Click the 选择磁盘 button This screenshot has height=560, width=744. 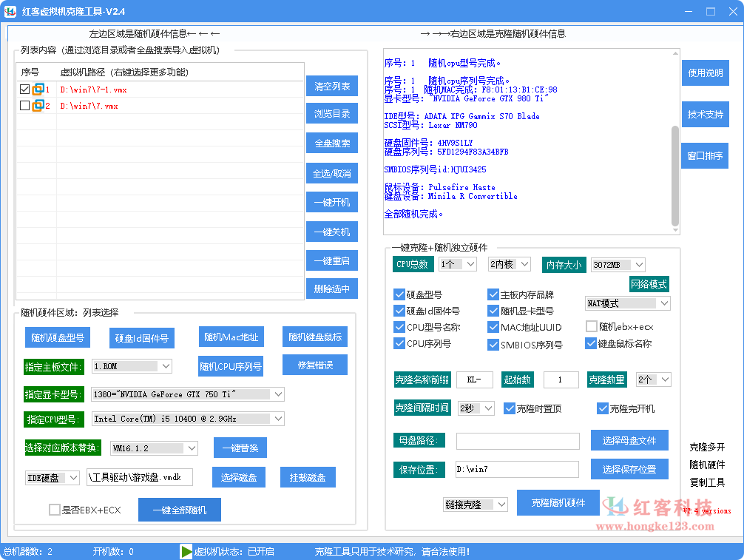[239, 477]
